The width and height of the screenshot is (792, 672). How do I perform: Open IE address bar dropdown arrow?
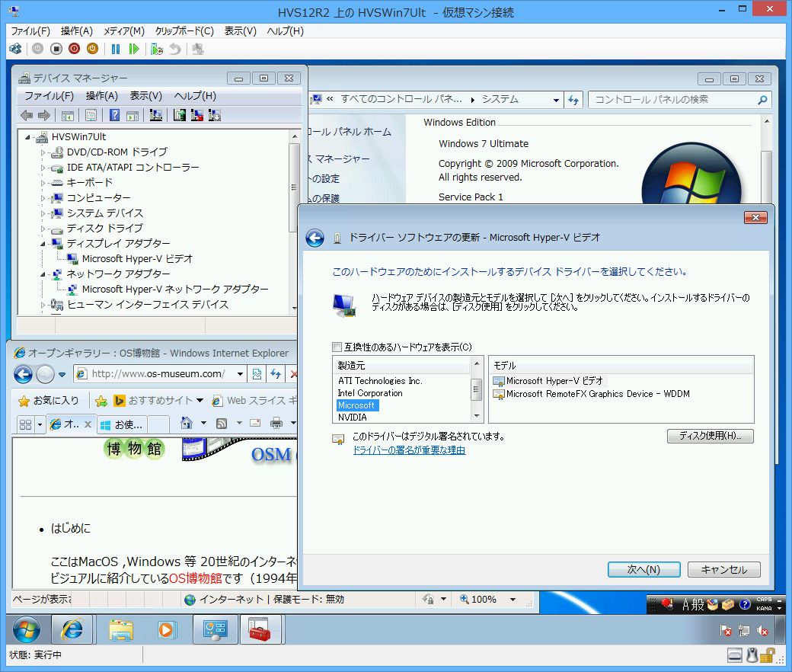241,374
